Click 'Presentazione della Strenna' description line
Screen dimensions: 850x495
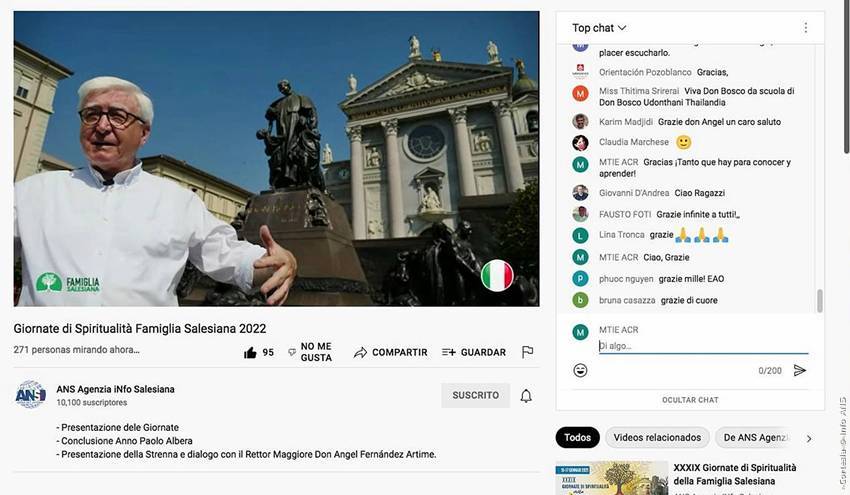246,454
